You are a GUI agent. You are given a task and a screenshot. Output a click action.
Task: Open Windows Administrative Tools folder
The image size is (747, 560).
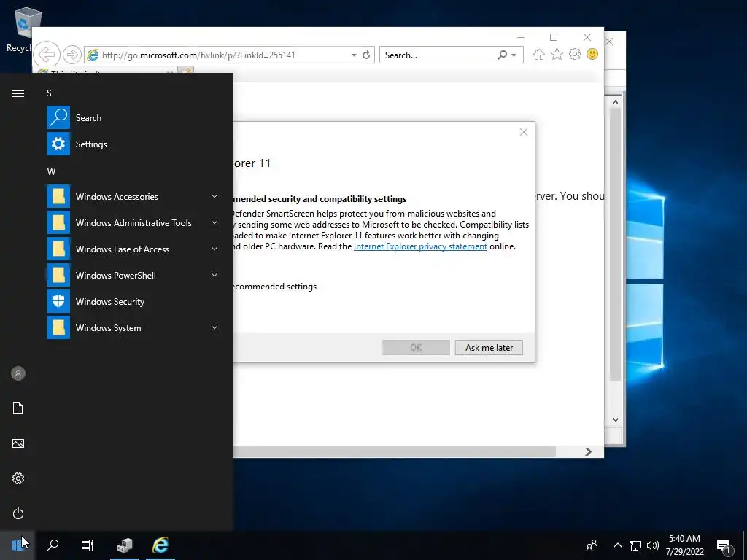click(133, 222)
